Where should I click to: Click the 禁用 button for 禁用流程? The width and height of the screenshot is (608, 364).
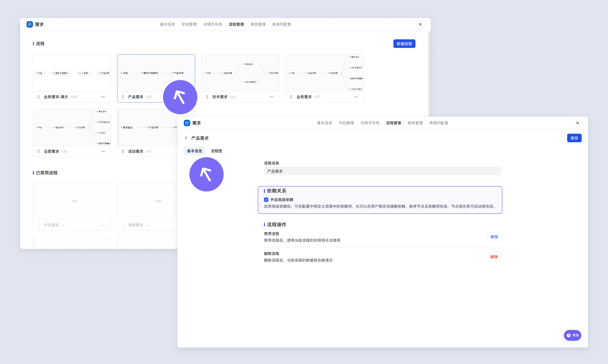[x=494, y=237]
